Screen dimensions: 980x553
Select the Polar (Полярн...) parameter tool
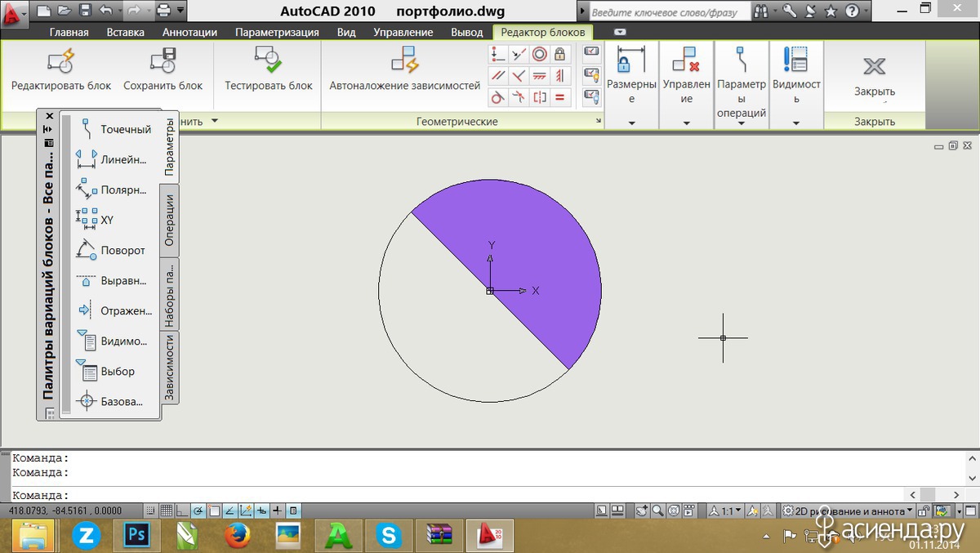pos(111,190)
